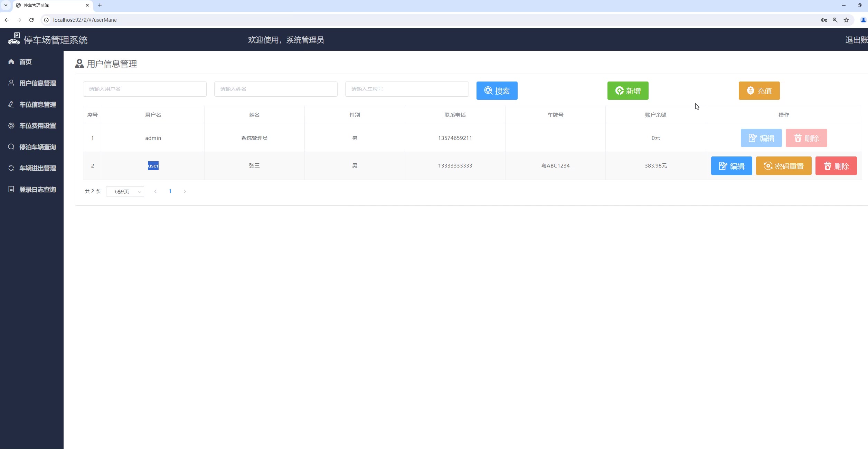This screenshot has width=868, height=449.
Task: Focus the 请输入用户名 input field
Action: [x=145, y=89]
